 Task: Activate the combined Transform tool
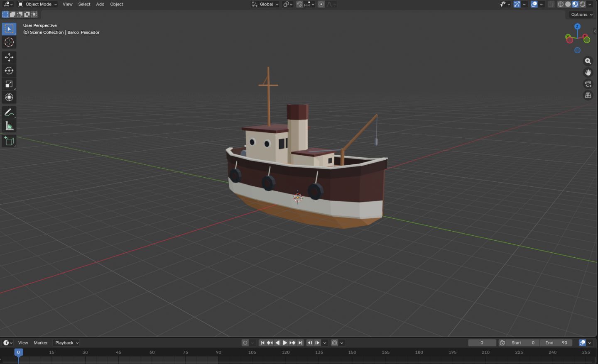9,98
